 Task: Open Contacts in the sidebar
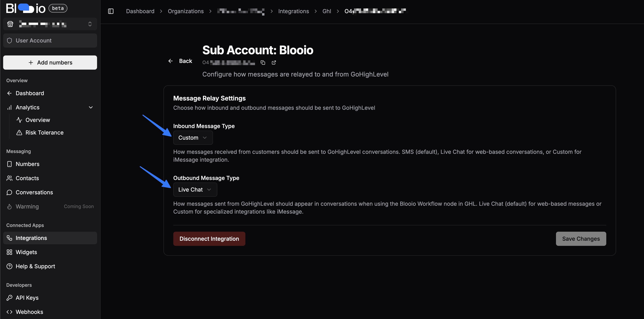coord(50,178)
